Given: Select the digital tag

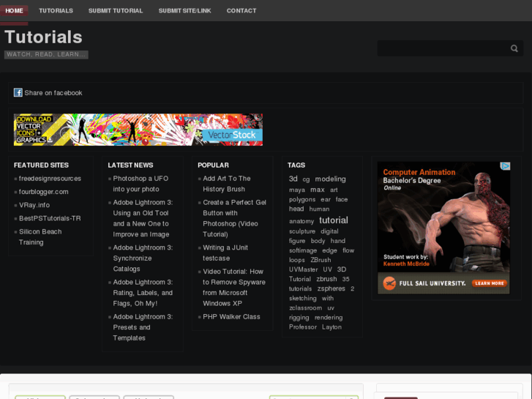Looking at the screenshot, I should click(329, 231).
